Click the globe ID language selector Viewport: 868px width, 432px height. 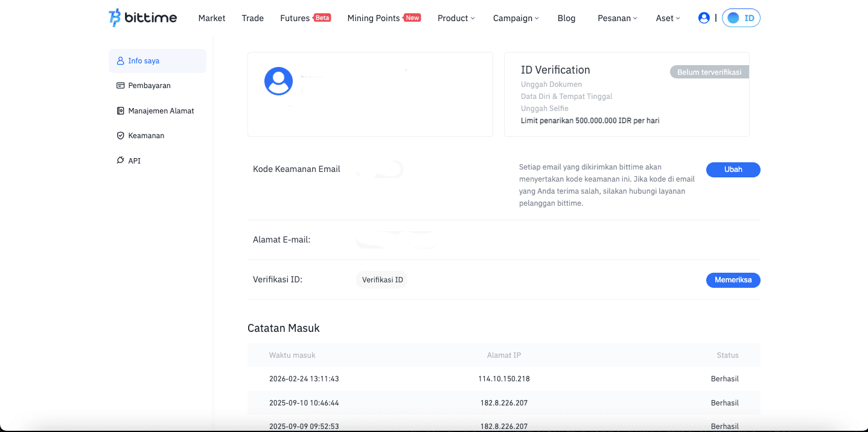click(x=741, y=18)
